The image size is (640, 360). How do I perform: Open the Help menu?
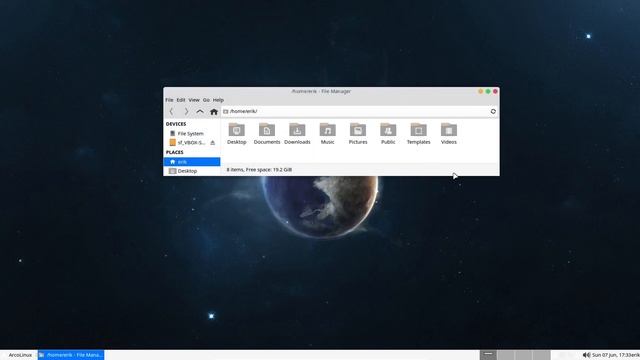(218, 100)
